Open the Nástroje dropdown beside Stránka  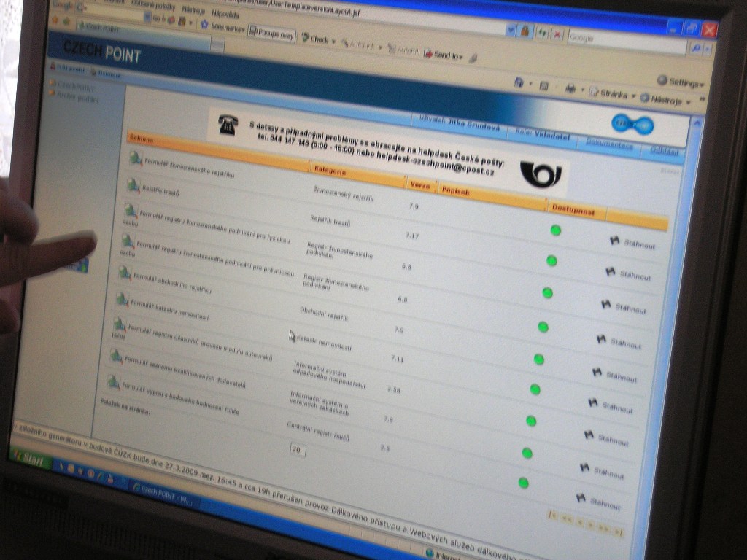[665, 99]
